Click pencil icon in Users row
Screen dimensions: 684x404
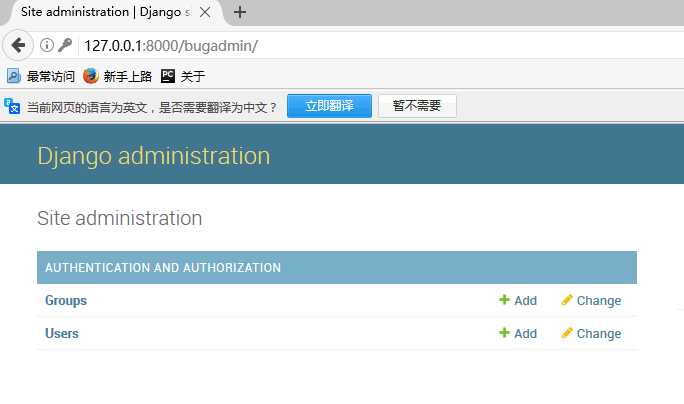tap(567, 333)
